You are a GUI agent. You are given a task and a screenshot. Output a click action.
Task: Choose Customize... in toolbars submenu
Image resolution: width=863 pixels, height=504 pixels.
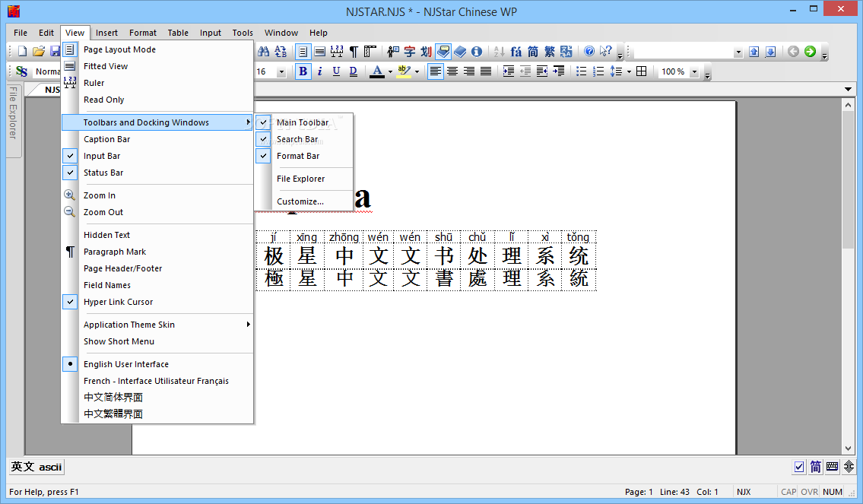tap(304, 201)
